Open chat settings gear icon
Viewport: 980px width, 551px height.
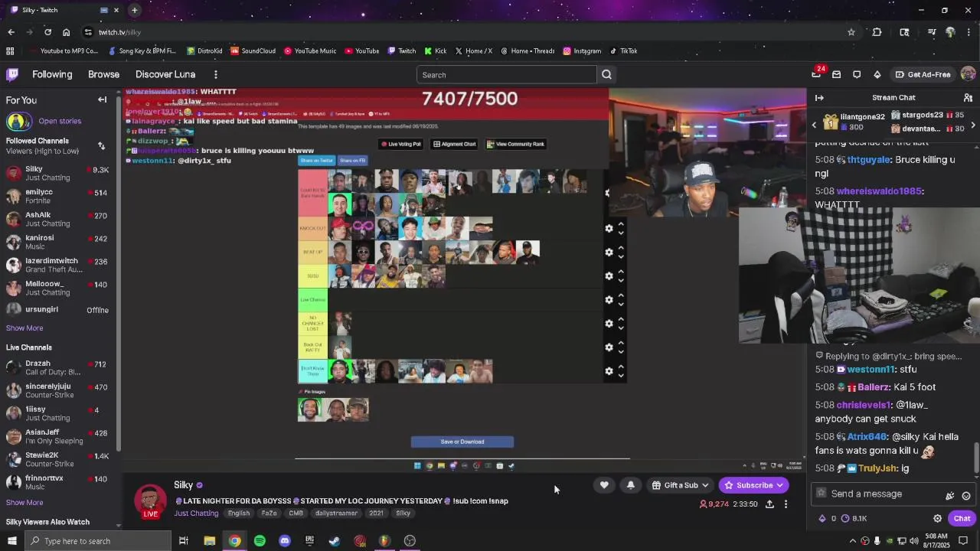(937, 518)
